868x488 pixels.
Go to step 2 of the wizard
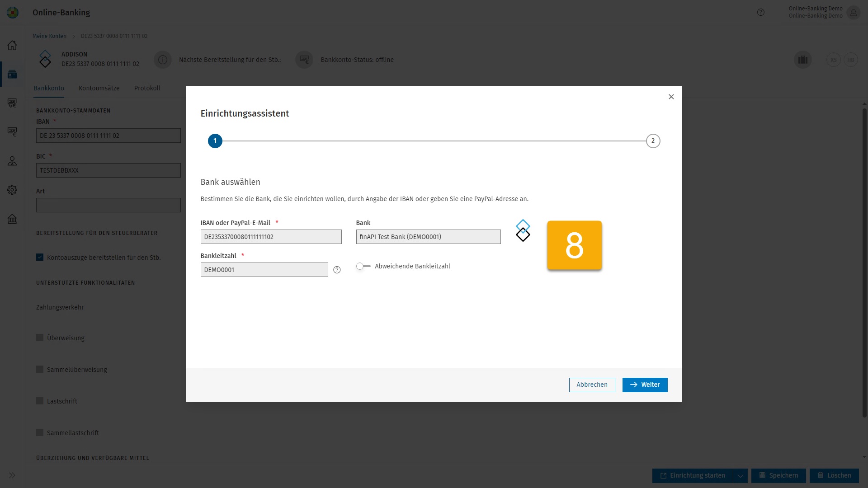point(653,141)
